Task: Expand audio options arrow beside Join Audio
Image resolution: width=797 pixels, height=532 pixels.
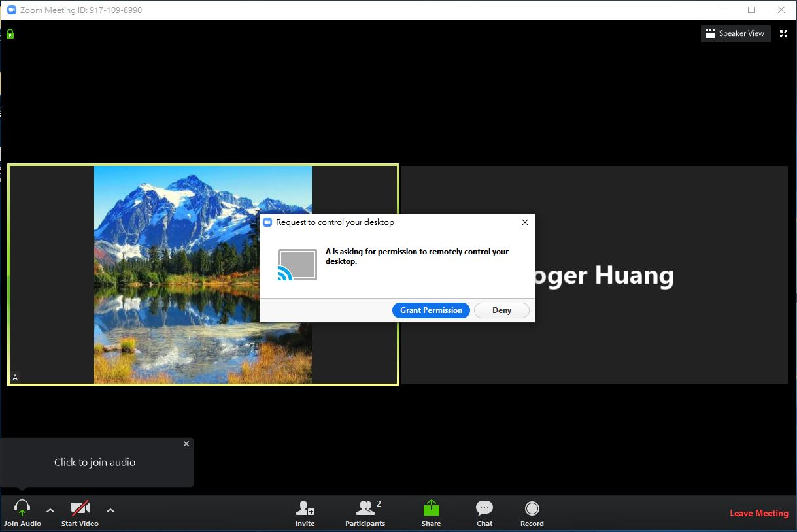Action: point(50,510)
